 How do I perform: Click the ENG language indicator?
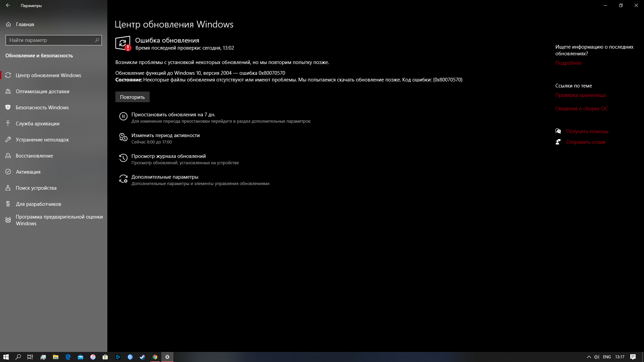coord(607,357)
